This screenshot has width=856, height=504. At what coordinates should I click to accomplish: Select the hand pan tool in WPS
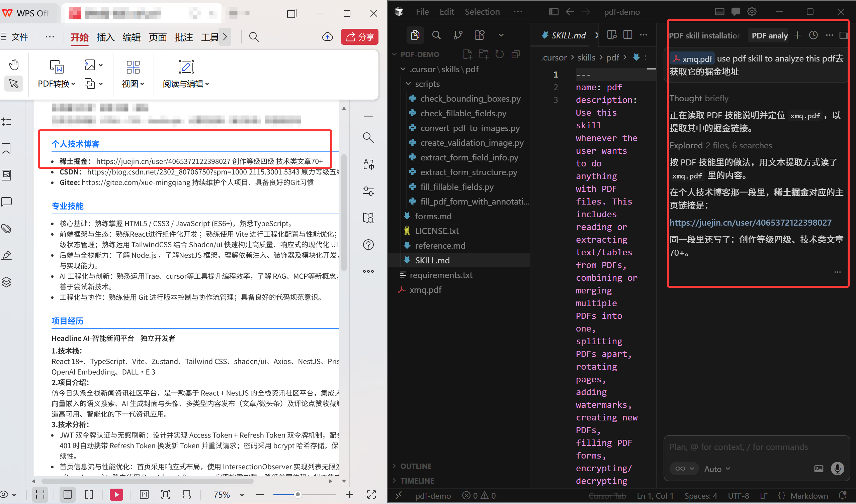[14, 65]
